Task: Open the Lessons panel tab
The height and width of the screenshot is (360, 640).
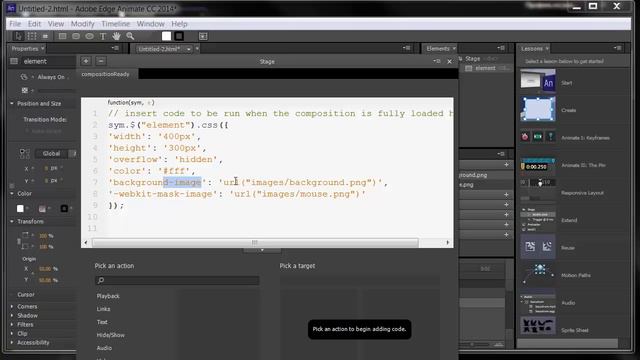Action: click(532, 49)
